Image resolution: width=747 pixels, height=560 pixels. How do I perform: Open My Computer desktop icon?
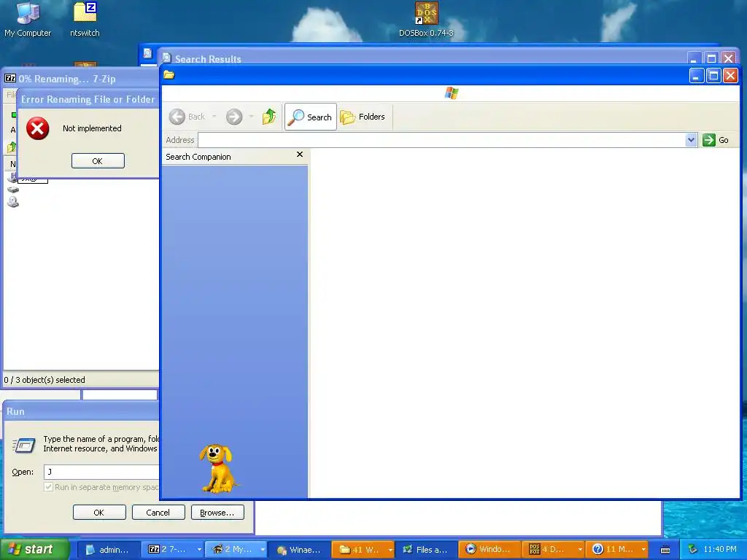[28, 20]
